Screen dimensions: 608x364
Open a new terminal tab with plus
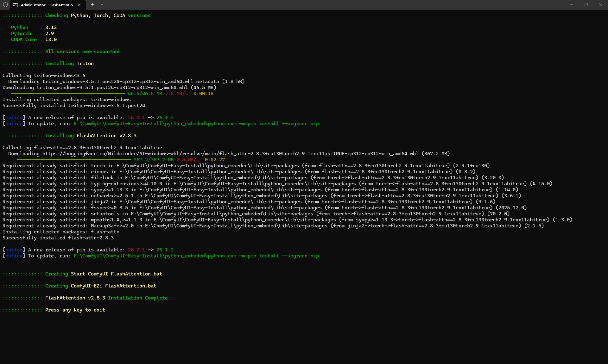(92, 5)
